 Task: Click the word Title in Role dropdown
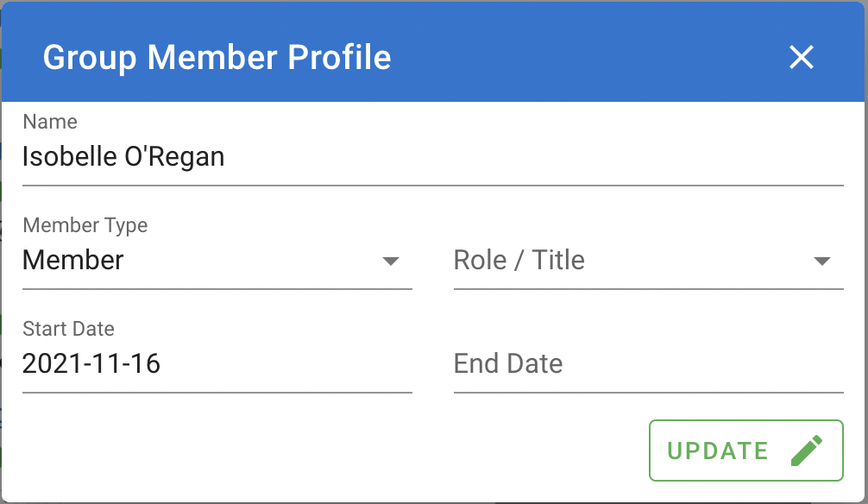[x=558, y=260]
